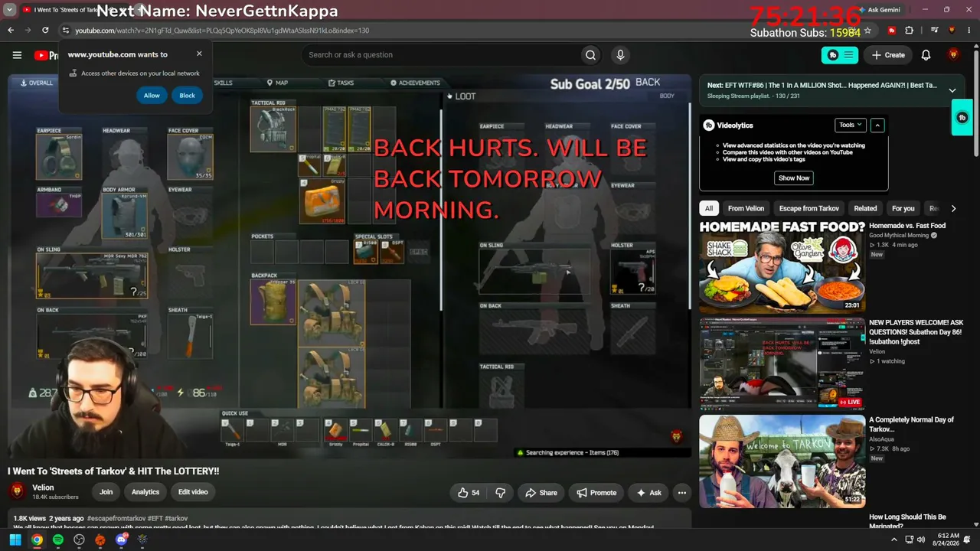The height and width of the screenshot is (551, 980).
Task: Start voice search with the microphone icon
Action: click(620, 55)
